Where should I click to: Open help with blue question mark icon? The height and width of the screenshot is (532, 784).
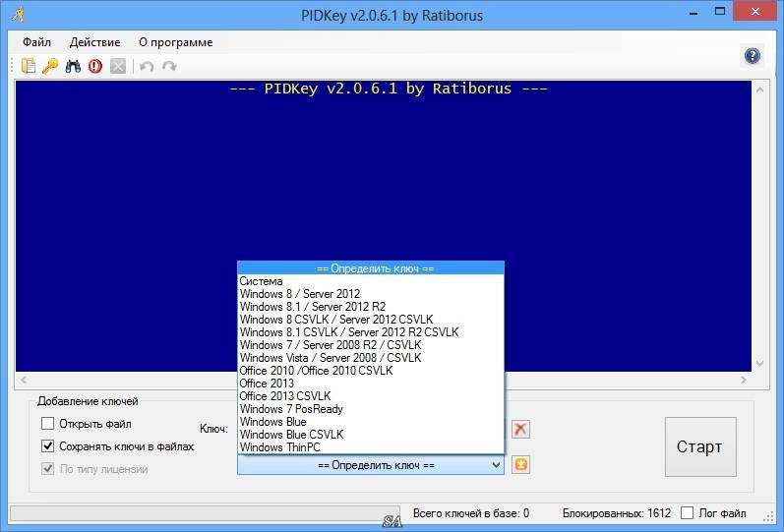point(752,55)
